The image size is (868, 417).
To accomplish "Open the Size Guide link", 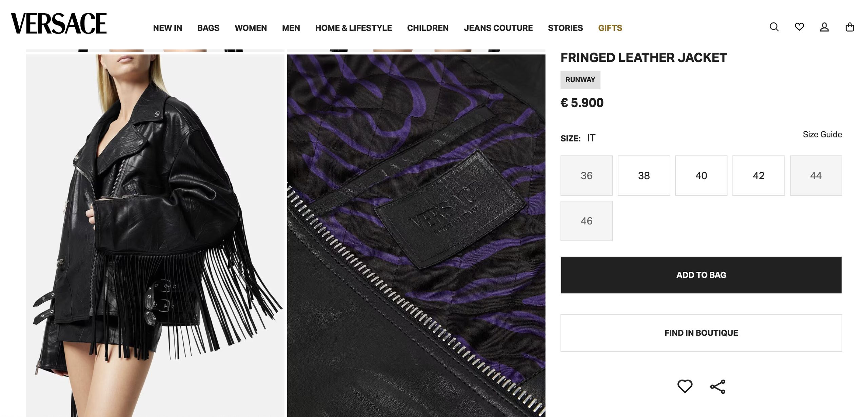I will [x=822, y=134].
